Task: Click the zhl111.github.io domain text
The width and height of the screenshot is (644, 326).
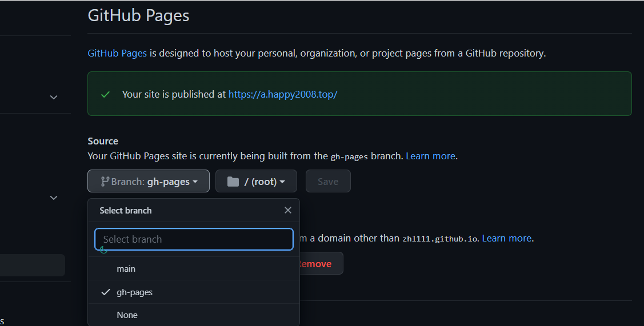Action: tap(440, 239)
